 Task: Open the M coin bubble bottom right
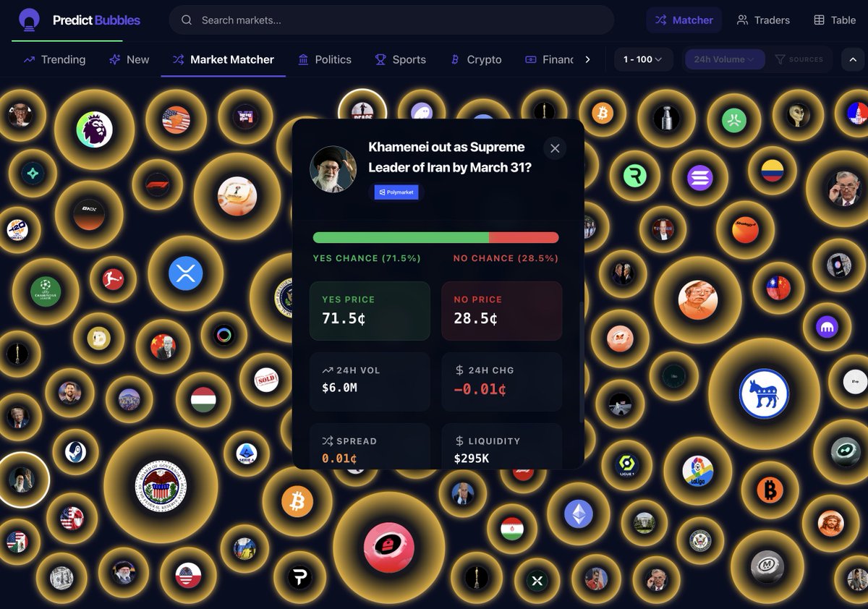pos(767,567)
